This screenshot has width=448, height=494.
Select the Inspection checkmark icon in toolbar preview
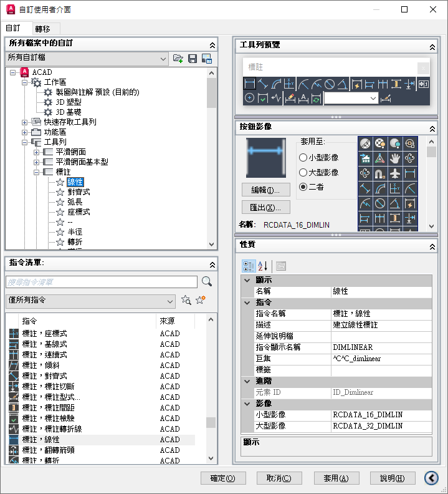(x=263, y=99)
